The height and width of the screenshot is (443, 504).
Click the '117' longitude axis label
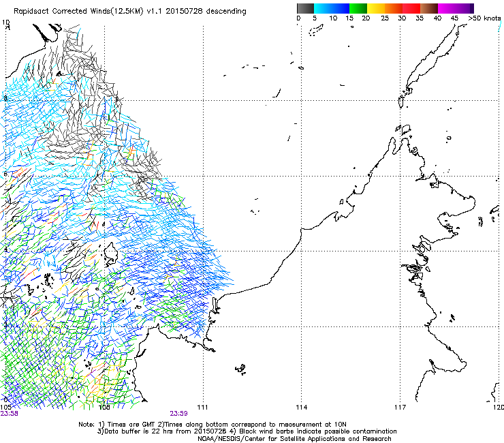[400, 408]
